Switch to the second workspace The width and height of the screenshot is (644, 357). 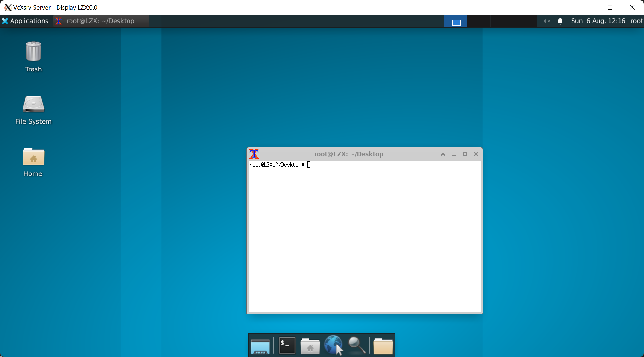pyautogui.click(x=478, y=21)
